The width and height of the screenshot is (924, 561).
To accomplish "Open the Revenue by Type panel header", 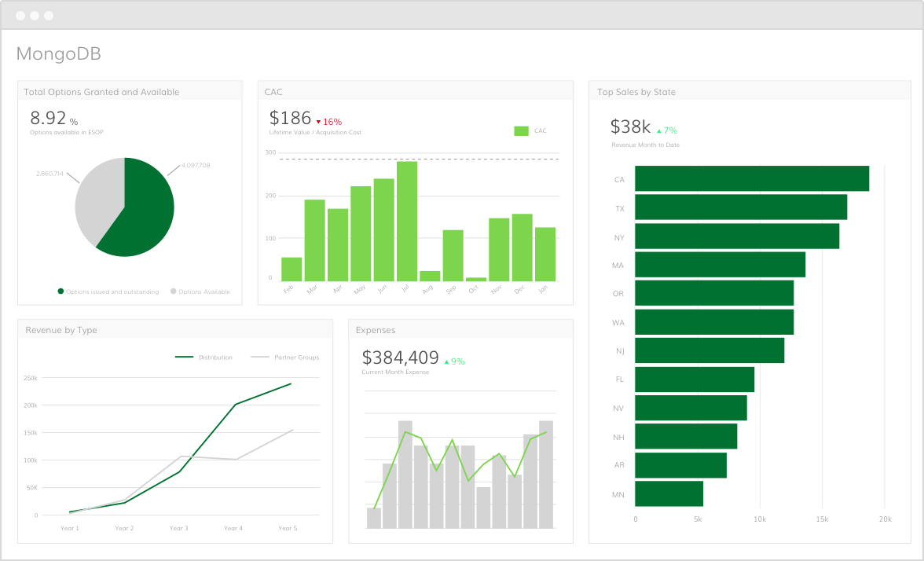I will tap(61, 330).
